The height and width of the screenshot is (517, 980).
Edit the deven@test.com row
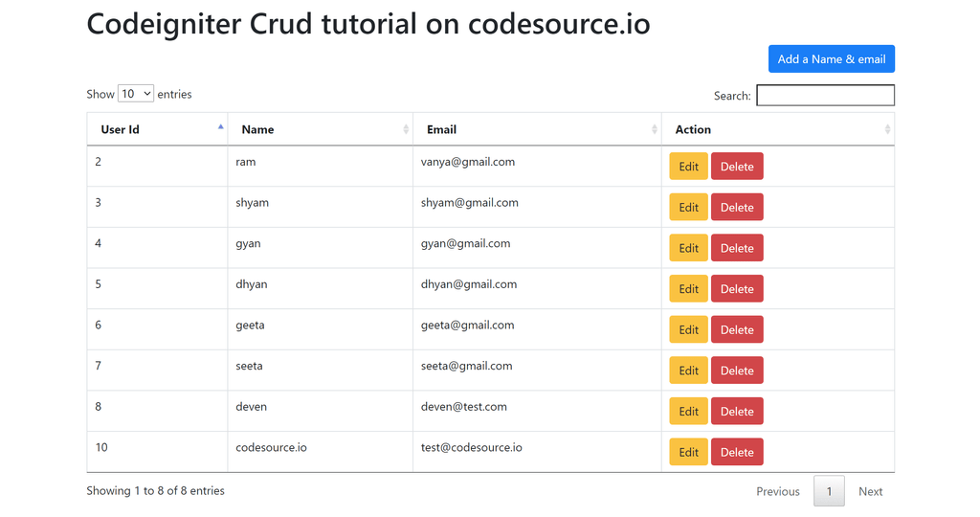click(x=688, y=412)
